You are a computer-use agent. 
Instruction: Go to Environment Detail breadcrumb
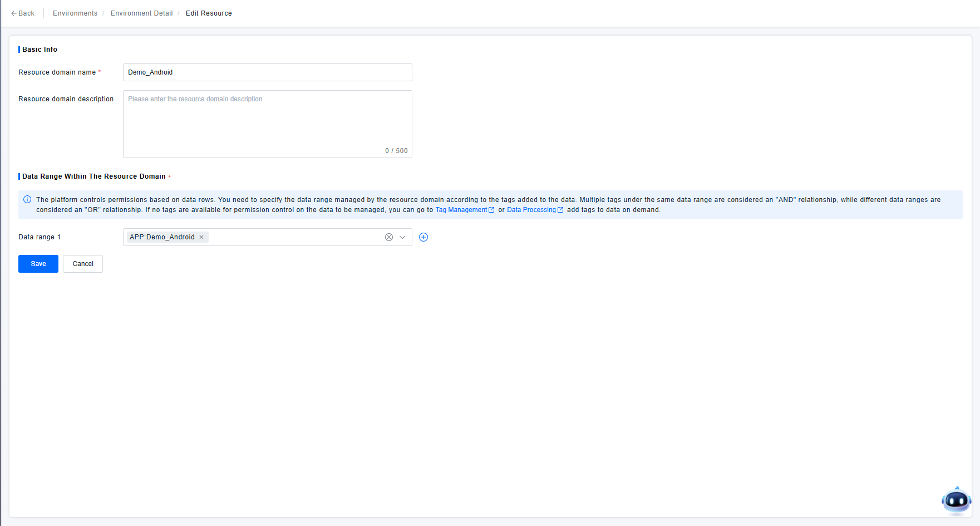[x=141, y=13]
